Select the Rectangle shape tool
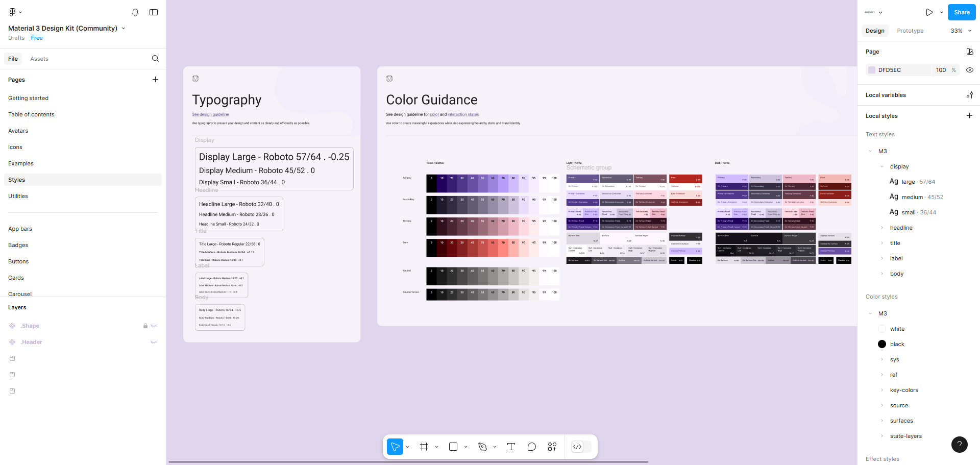This screenshot has width=980, height=465. (453, 447)
